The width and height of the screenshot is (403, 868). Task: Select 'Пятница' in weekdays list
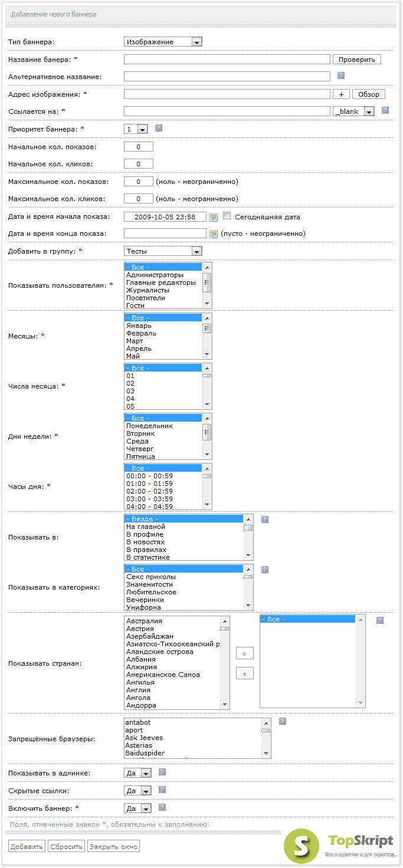click(x=163, y=456)
